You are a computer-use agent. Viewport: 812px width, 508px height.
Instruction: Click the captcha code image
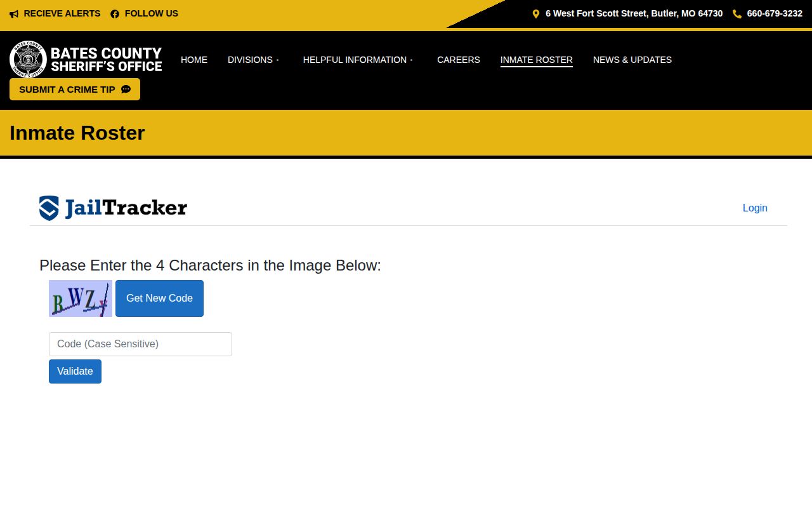point(81,298)
